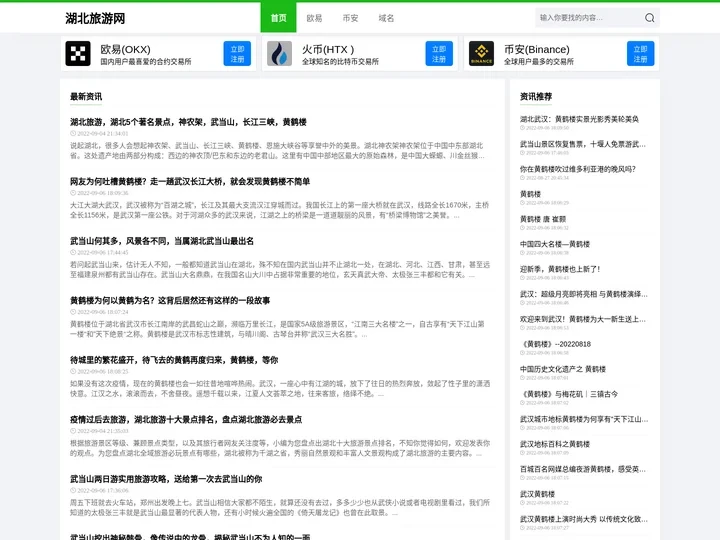Open sidebar link 武汉城市地标黄鹤楼为何享有
The image size is (720, 540).
point(584,419)
